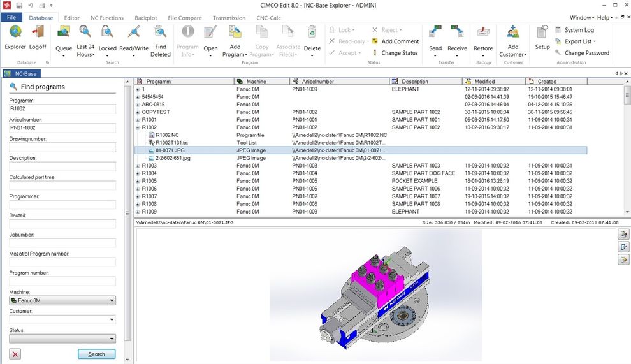Open Read/Write search
This screenshot has height=364, width=631.
(134, 40)
